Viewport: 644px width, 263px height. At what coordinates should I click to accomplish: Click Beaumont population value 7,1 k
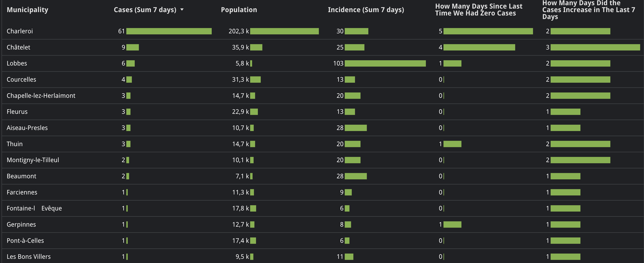click(x=242, y=176)
